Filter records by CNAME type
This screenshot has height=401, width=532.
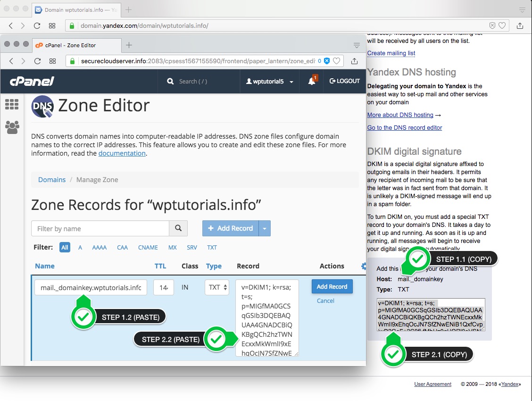click(148, 247)
